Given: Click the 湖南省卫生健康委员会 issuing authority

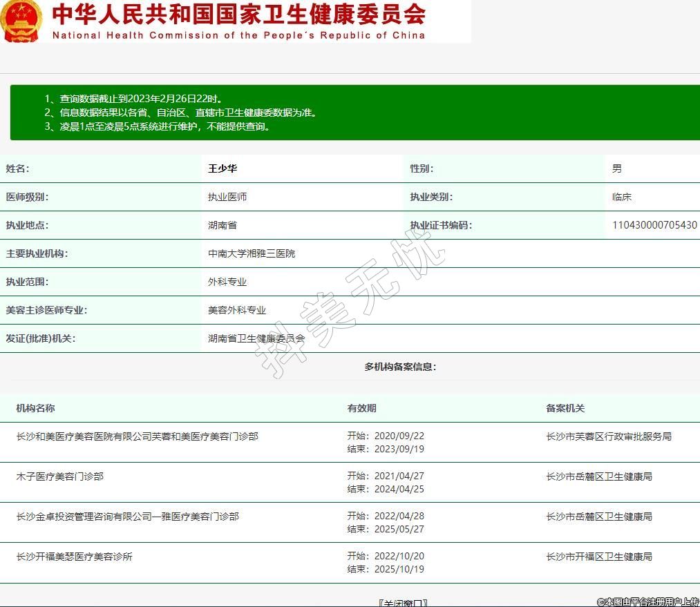Looking at the screenshot, I should pos(256,338).
